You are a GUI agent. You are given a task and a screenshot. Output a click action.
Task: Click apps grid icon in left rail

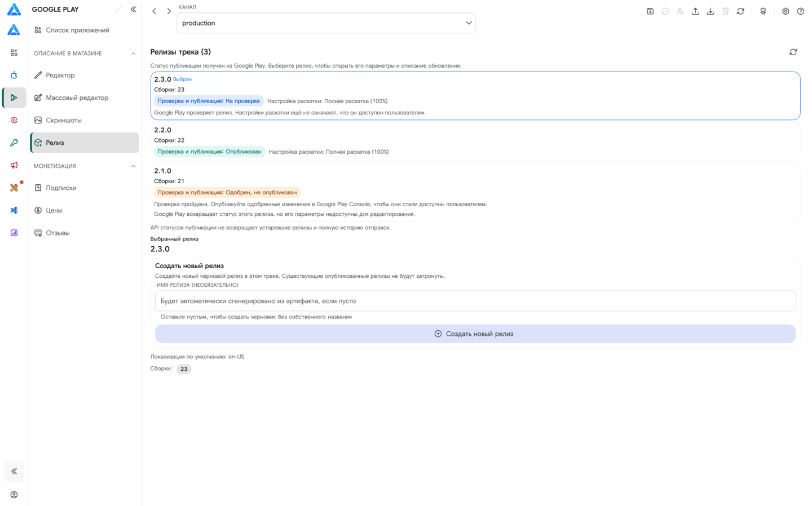[x=14, y=52]
